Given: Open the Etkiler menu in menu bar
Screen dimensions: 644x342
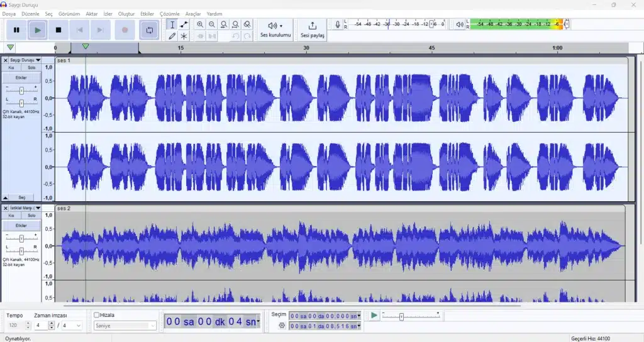Looking at the screenshot, I should pos(147,14).
